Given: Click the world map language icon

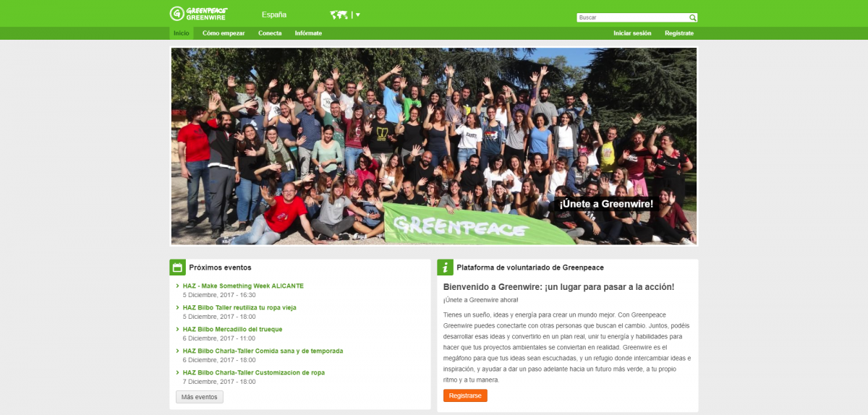Looking at the screenshot, I should pos(339,14).
